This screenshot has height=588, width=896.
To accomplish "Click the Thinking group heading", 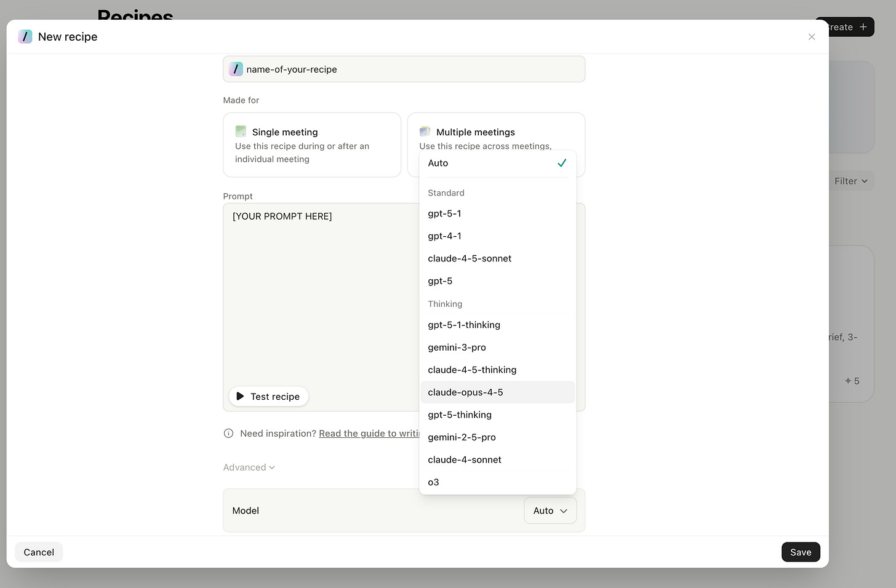I will 445,304.
